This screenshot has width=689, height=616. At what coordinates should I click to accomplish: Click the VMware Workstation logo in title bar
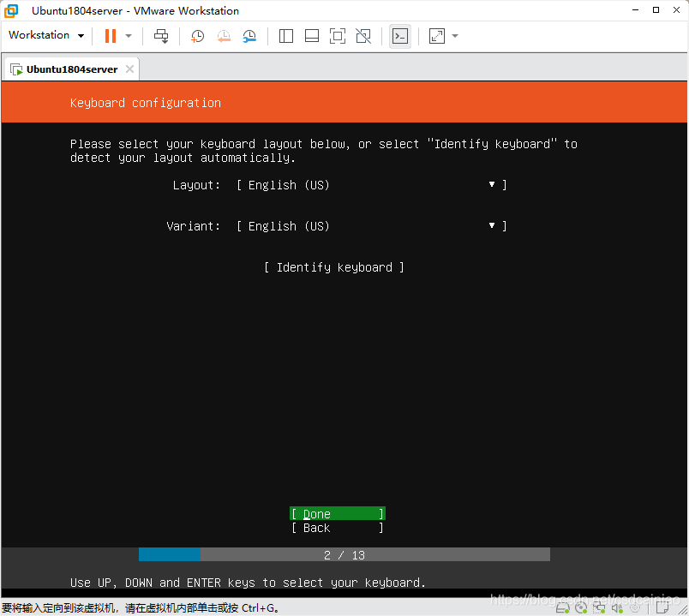tap(11, 10)
